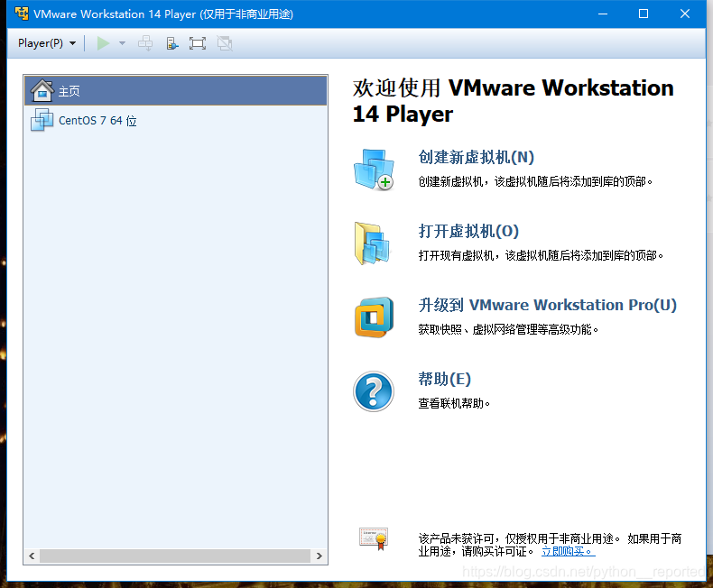Viewport: 713px width, 588px height.
Task: Click the 创建新虚拟机(N) link
Action: point(477,157)
